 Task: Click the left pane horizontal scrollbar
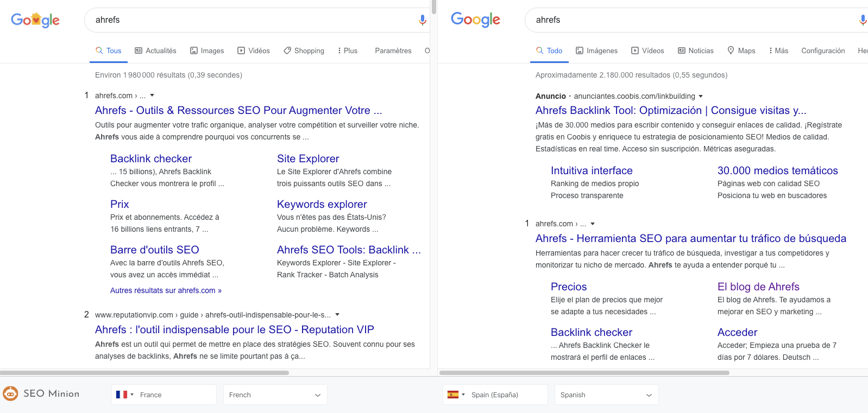pyautogui.click(x=144, y=373)
